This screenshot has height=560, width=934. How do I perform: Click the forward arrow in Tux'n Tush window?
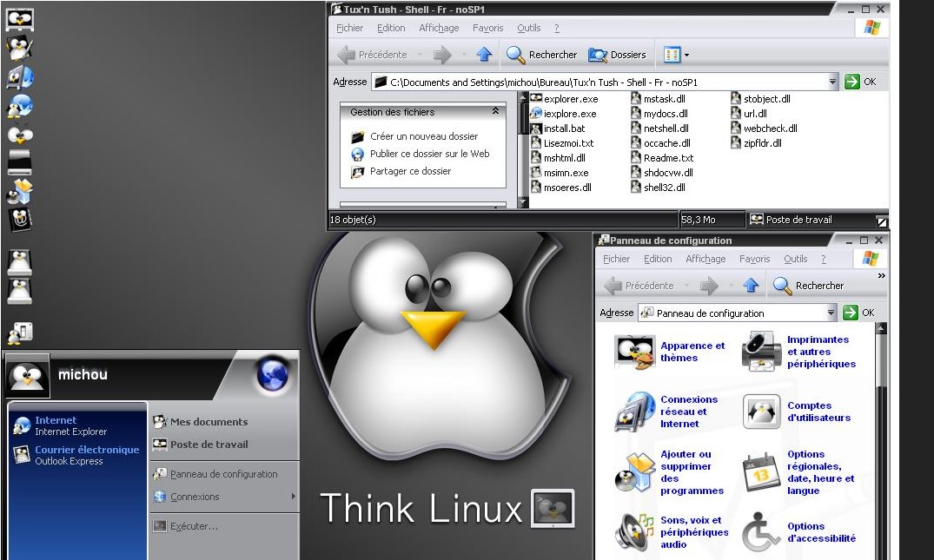[442, 55]
